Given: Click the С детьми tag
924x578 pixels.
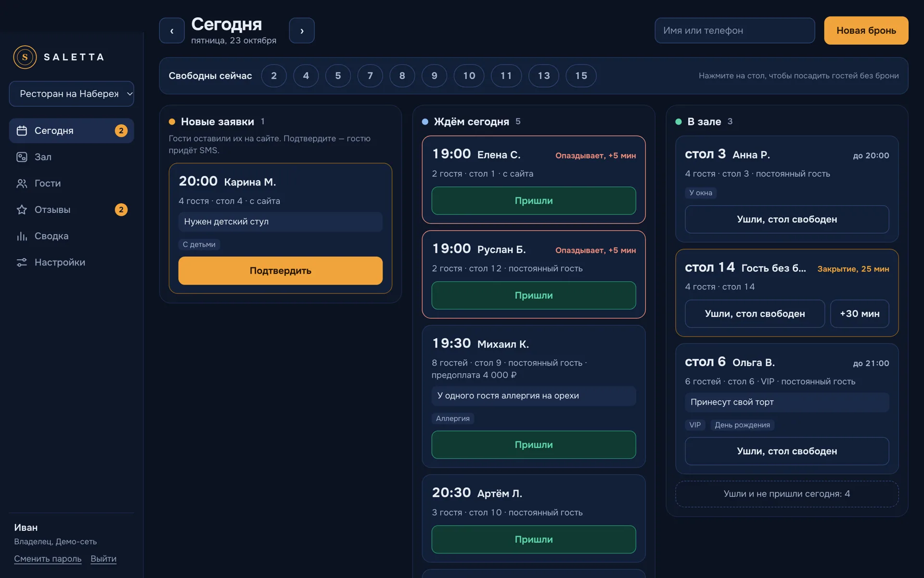Looking at the screenshot, I should coord(199,245).
